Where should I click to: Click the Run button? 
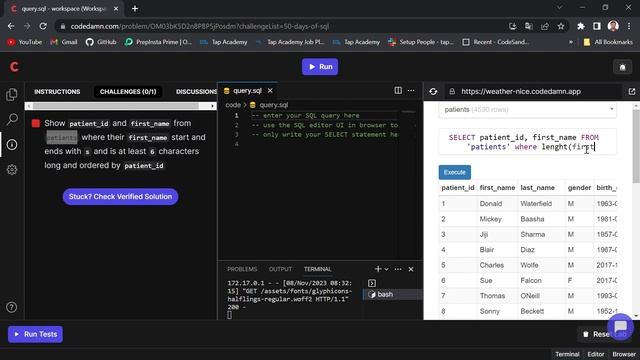(320, 67)
